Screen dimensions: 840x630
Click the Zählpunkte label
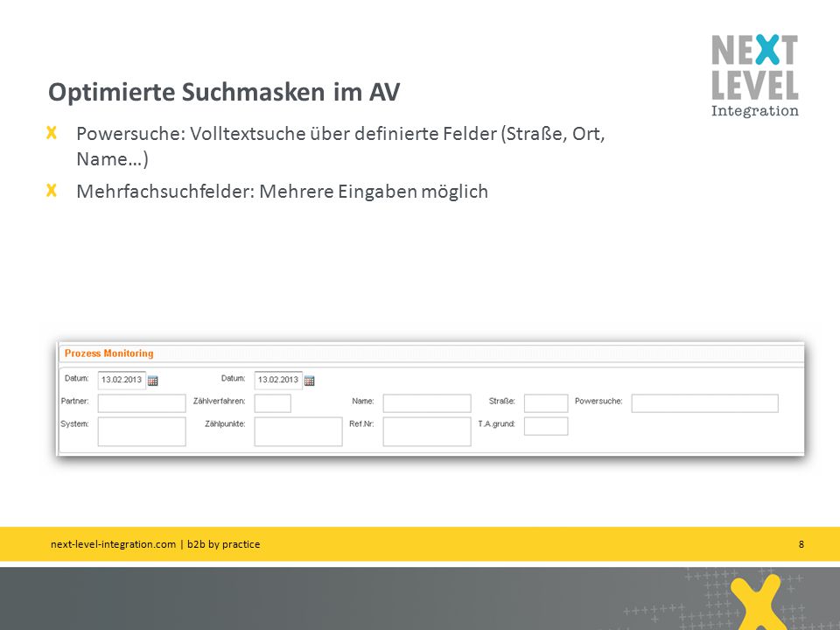225,424
